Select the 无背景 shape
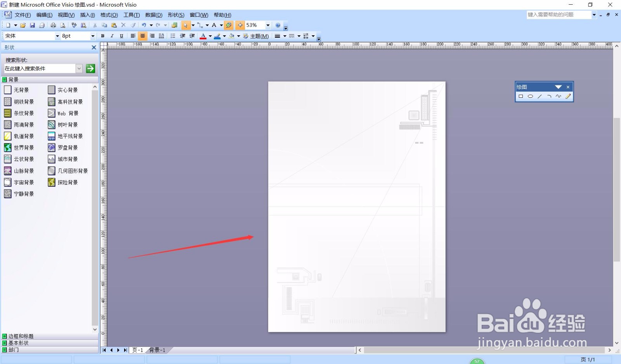The width and height of the screenshot is (621, 364). 16,90
